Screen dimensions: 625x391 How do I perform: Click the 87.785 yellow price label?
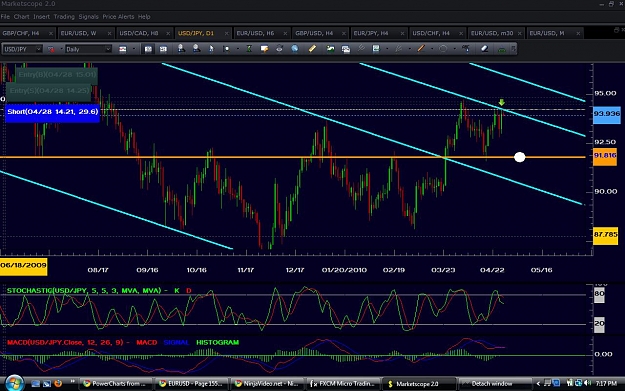(x=605, y=235)
